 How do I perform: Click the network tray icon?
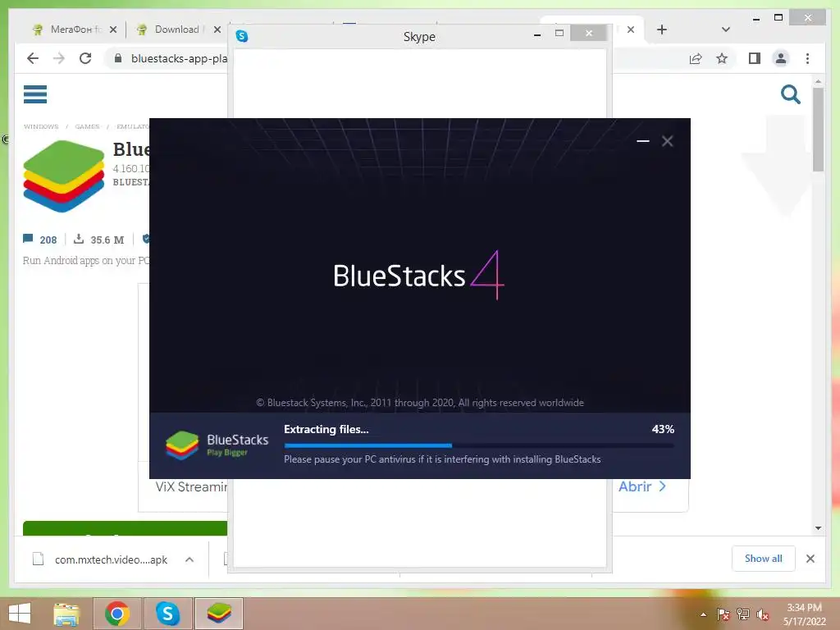[x=743, y=614]
